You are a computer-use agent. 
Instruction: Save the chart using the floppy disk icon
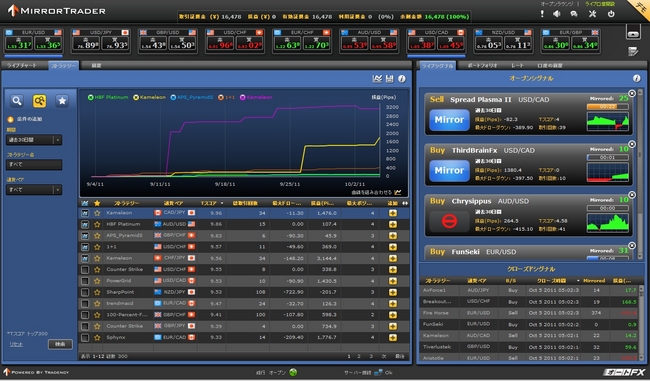pyautogui.click(x=389, y=78)
